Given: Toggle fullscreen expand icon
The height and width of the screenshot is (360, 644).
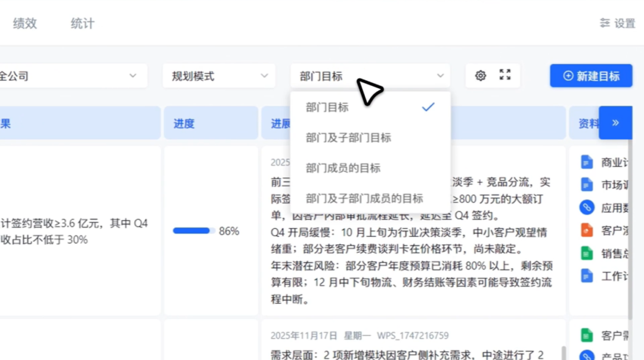Looking at the screenshot, I should click(505, 75).
